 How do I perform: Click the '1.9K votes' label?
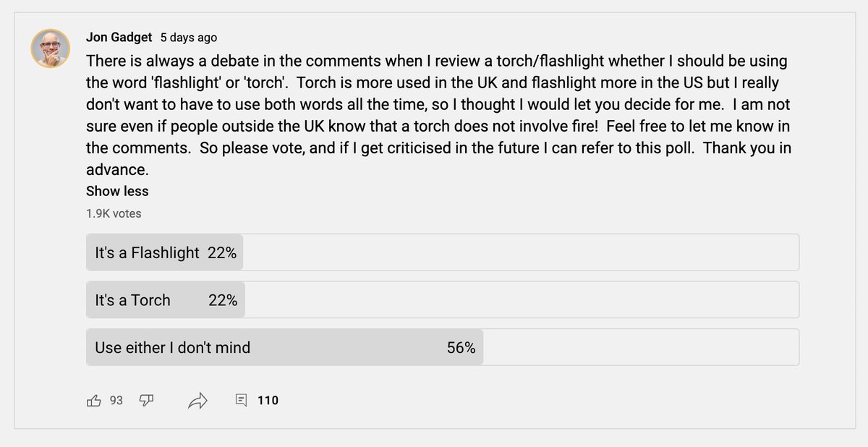coord(114,213)
